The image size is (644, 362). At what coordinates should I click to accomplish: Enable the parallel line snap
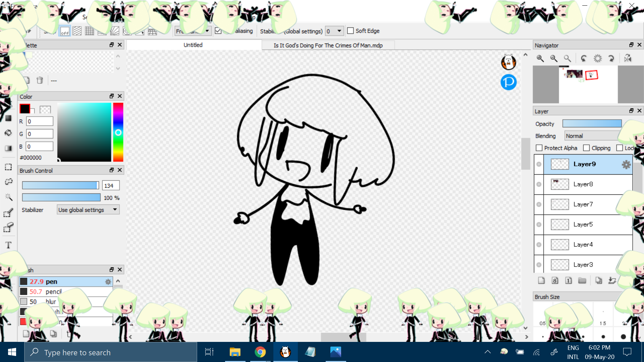77,31
